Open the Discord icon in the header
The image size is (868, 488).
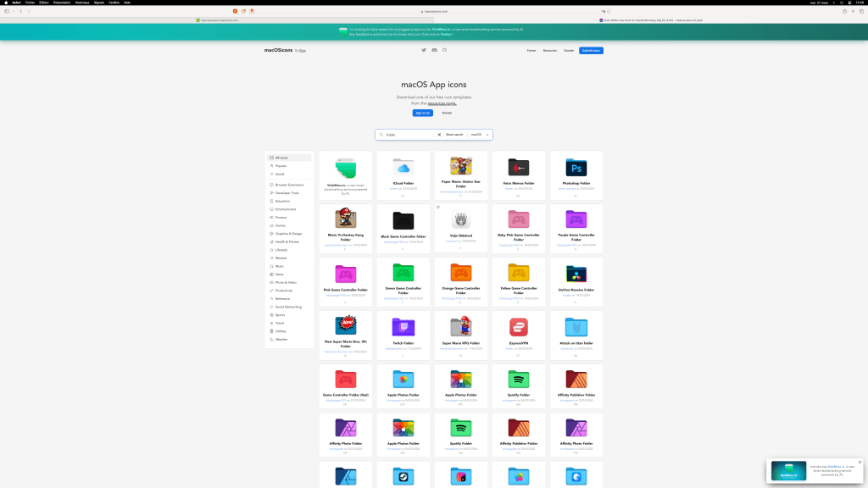[434, 50]
